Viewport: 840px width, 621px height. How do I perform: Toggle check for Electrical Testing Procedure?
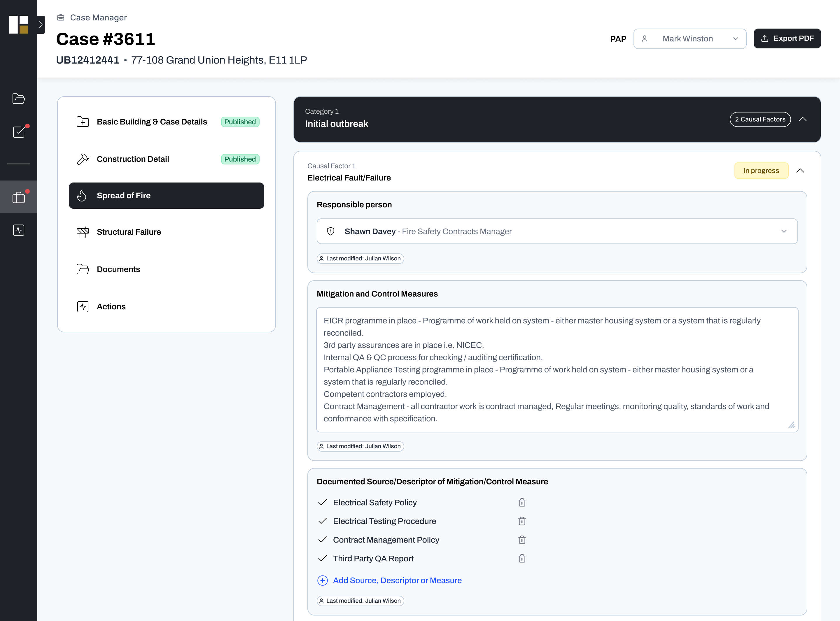pyautogui.click(x=322, y=521)
